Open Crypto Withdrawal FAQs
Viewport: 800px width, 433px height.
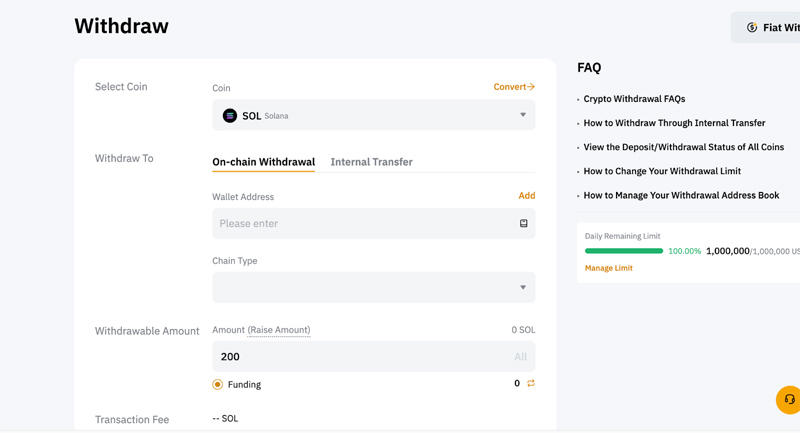pos(634,99)
